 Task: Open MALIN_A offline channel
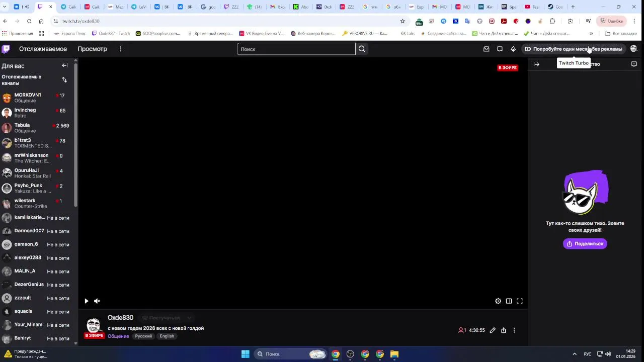click(36, 271)
